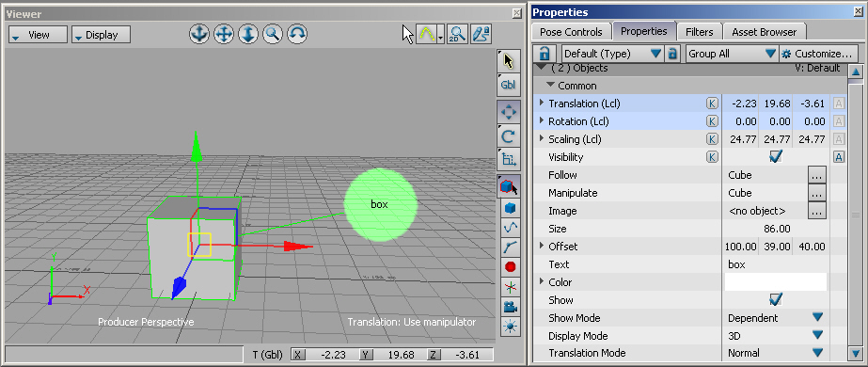Expand the Offset property row
This screenshot has height=367, width=868.
pyautogui.click(x=542, y=246)
